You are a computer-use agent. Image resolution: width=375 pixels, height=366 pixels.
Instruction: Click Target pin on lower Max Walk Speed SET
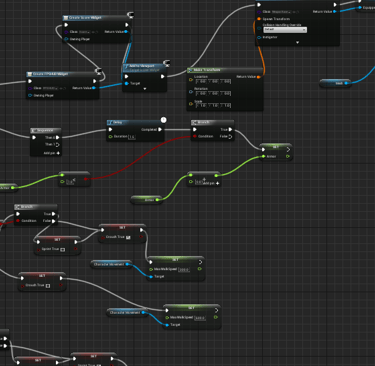click(167, 325)
